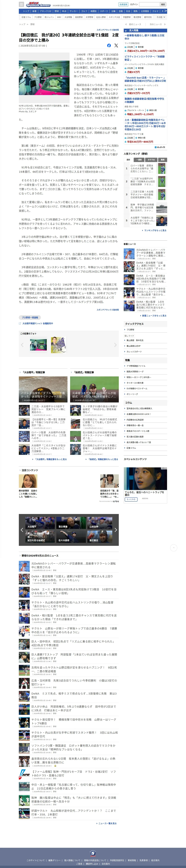Screen dimensions: 186x868
Task: Click the 会員登録 button
Action: (x=124, y=4)
